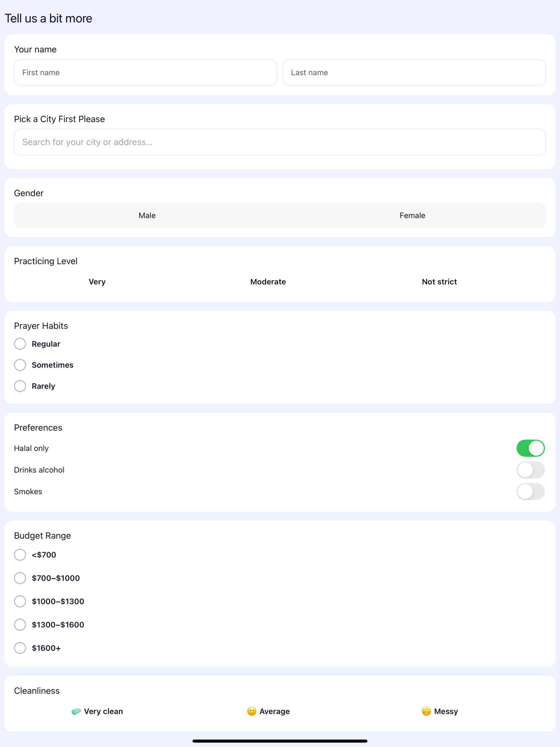Image resolution: width=560 pixels, height=747 pixels.
Task: Select Sometimes prayer habits radio
Action: click(20, 365)
